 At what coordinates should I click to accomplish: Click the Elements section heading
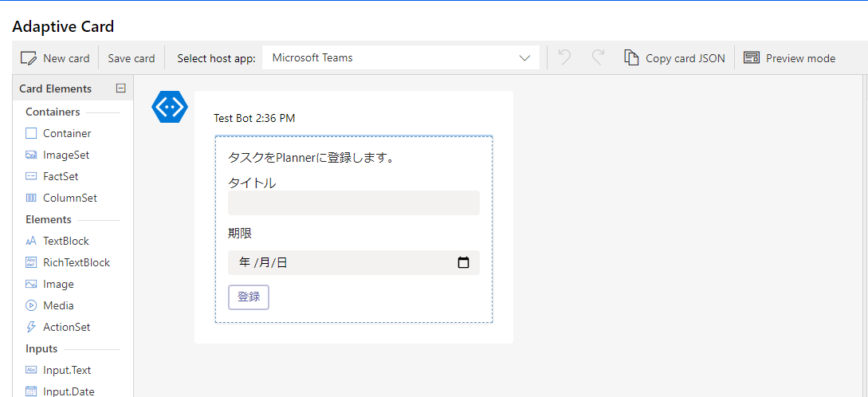point(48,219)
